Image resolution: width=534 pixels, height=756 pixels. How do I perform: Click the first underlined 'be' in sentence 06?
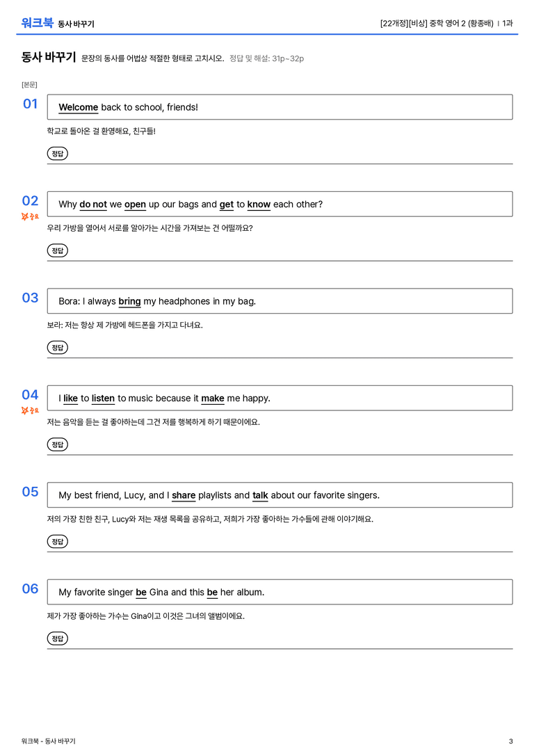(141, 592)
